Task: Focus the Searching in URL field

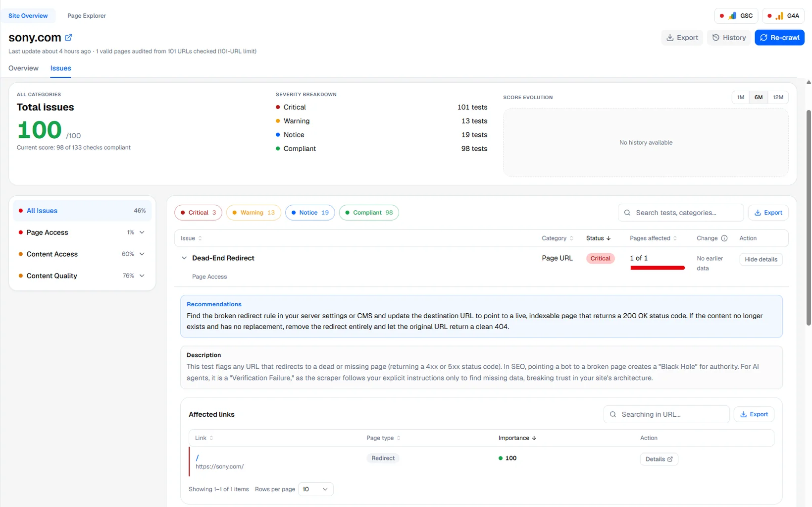Action: coord(666,414)
